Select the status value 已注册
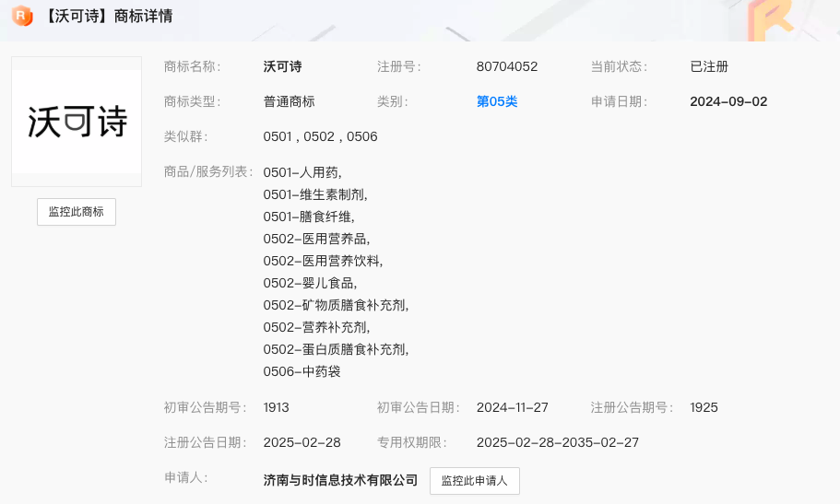Image resolution: width=840 pixels, height=504 pixels. [709, 66]
